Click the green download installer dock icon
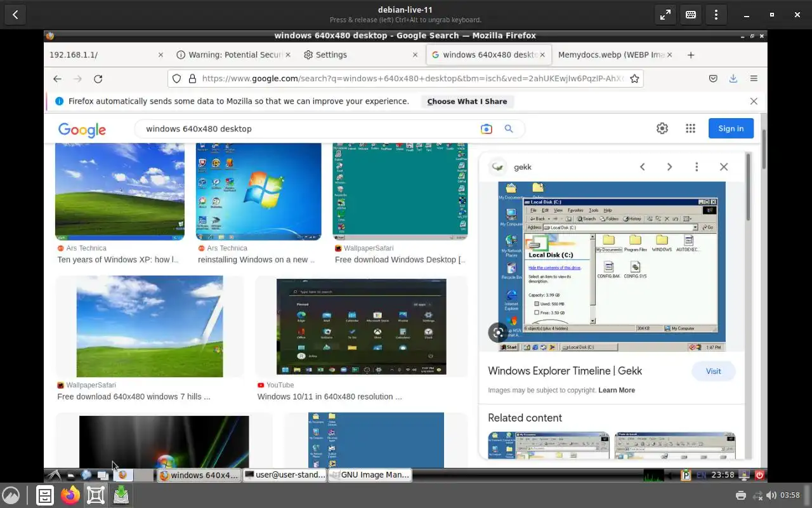Image resolution: width=812 pixels, height=508 pixels. (x=121, y=495)
